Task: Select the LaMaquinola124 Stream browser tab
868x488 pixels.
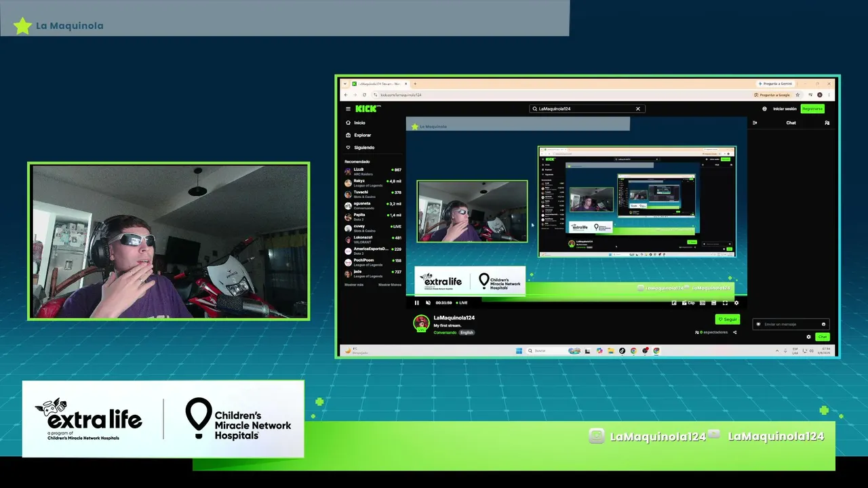Action: 380,84
